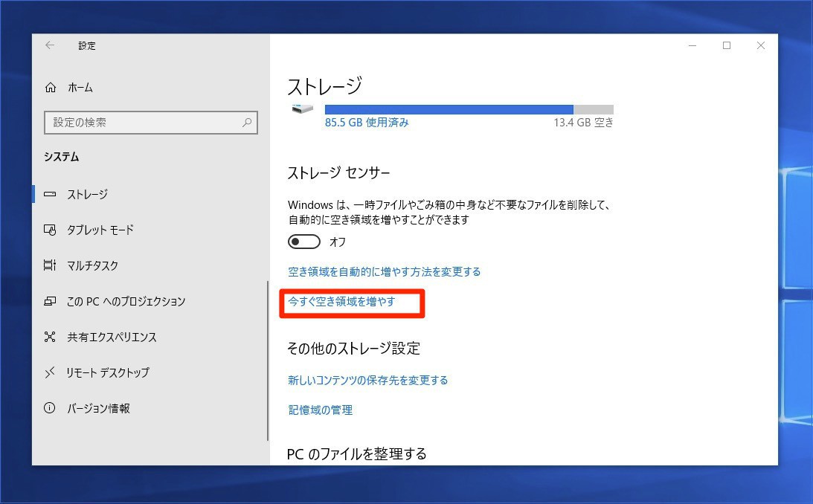The width and height of the screenshot is (813, 504).
Task: Click the システム section label
Action: pyautogui.click(x=61, y=157)
